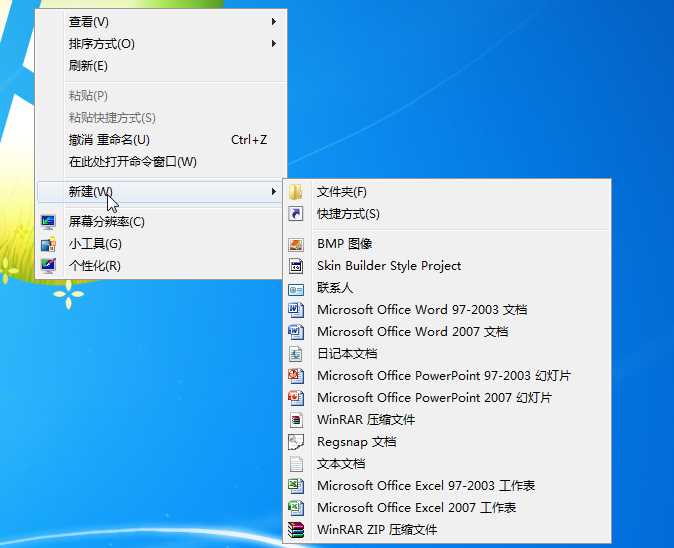
Task: Click the Word 2007 document icon
Action: (x=296, y=332)
